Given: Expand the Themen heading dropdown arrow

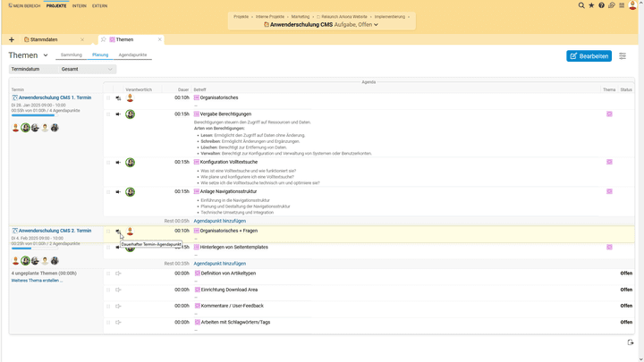Looking at the screenshot, I should [x=46, y=55].
